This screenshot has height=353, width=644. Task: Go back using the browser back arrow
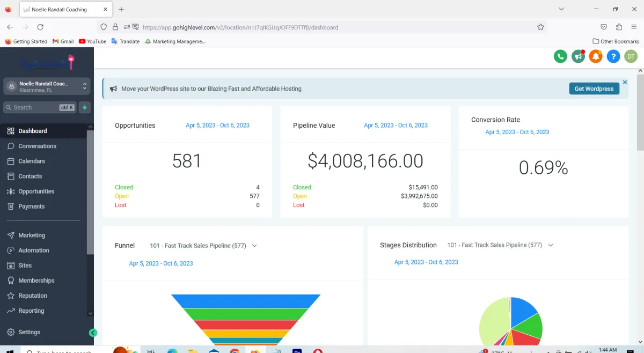click(10, 27)
